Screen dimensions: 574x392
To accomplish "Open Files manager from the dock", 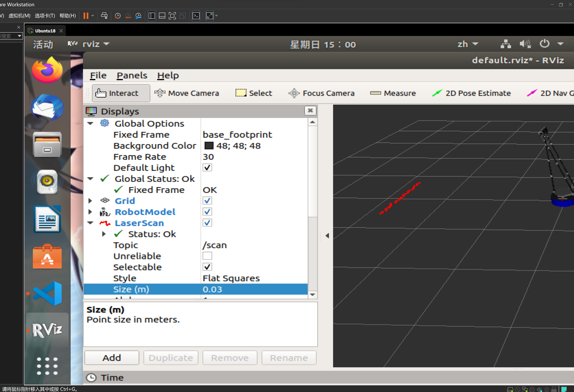I will click(47, 144).
